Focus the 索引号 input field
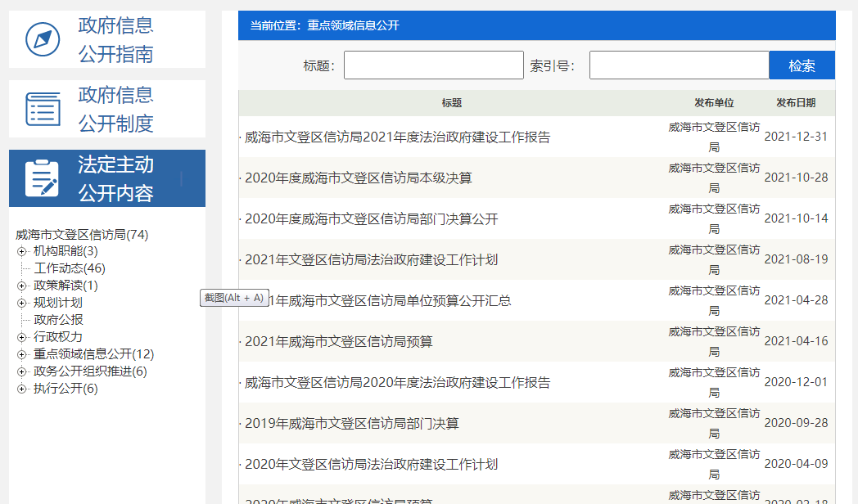 679,65
